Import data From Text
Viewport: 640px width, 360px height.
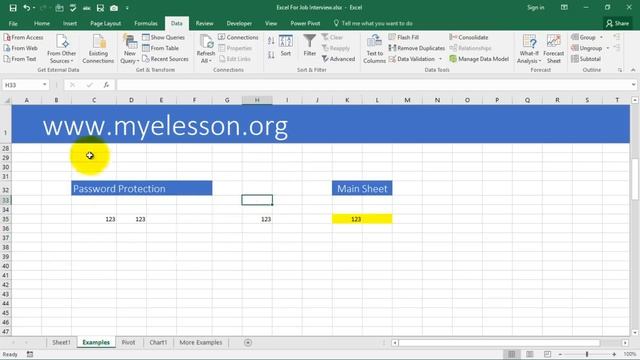click(x=20, y=59)
